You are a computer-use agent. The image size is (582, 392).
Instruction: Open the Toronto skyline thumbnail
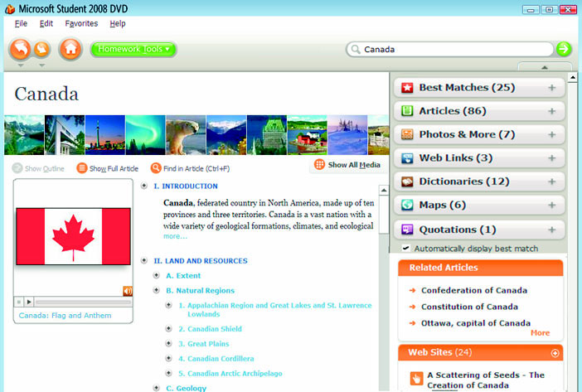(x=105, y=134)
